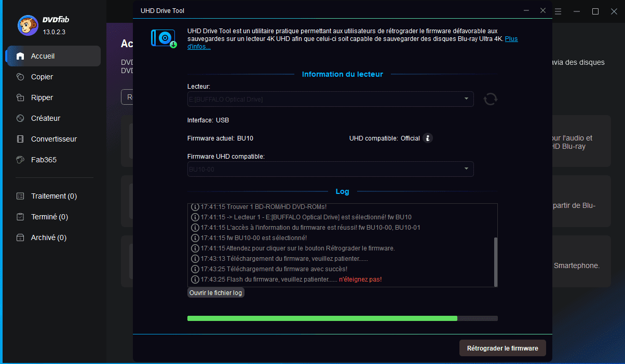625x364 pixels.
Task: Click the 'Firmware actuel: BU10' text
Action: point(220,138)
